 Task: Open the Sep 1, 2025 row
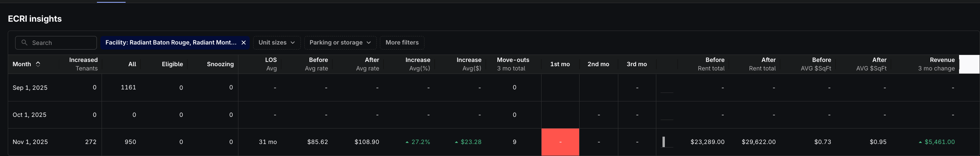coord(30,88)
